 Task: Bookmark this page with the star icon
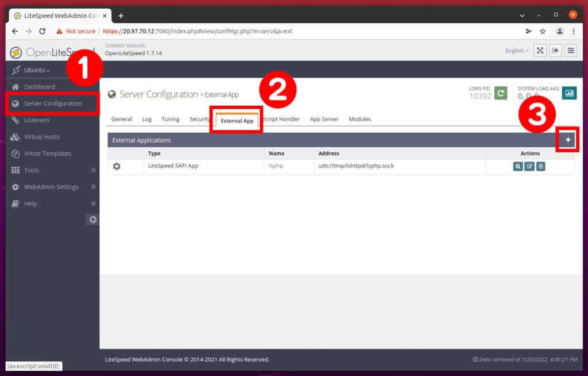(543, 31)
